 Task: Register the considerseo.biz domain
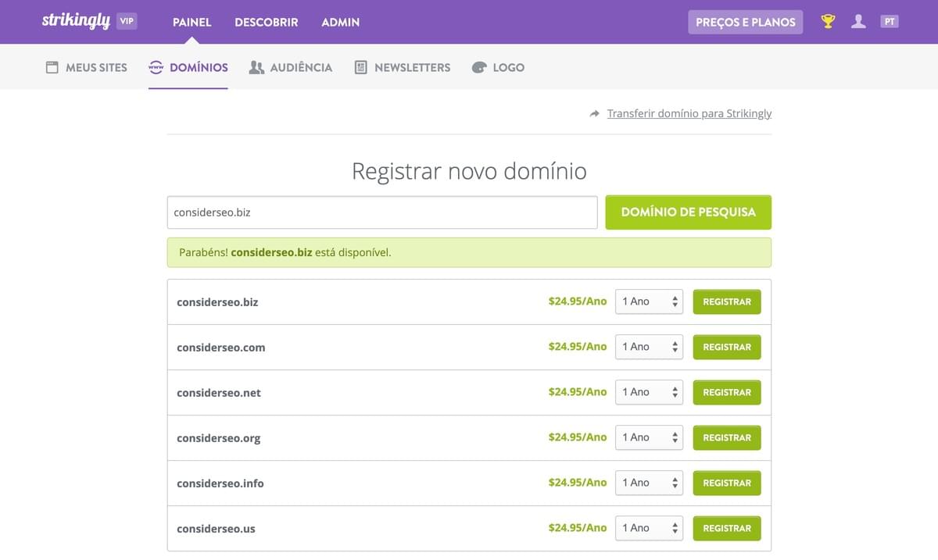(x=727, y=301)
